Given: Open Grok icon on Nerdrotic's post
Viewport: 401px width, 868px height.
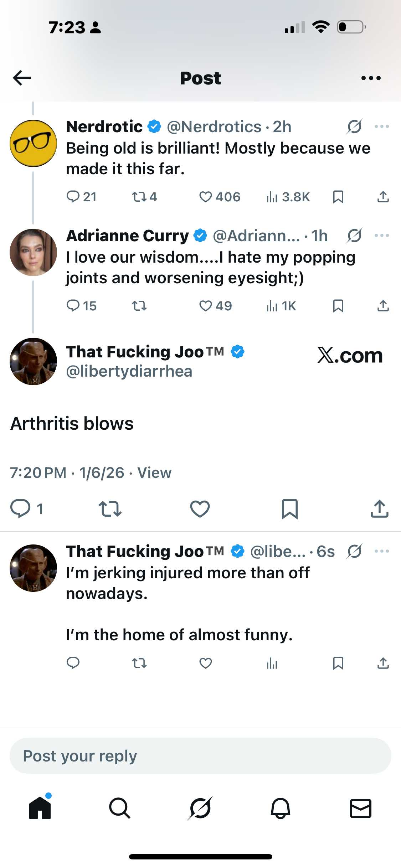Looking at the screenshot, I should pyautogui.click(x=354, y=126).
